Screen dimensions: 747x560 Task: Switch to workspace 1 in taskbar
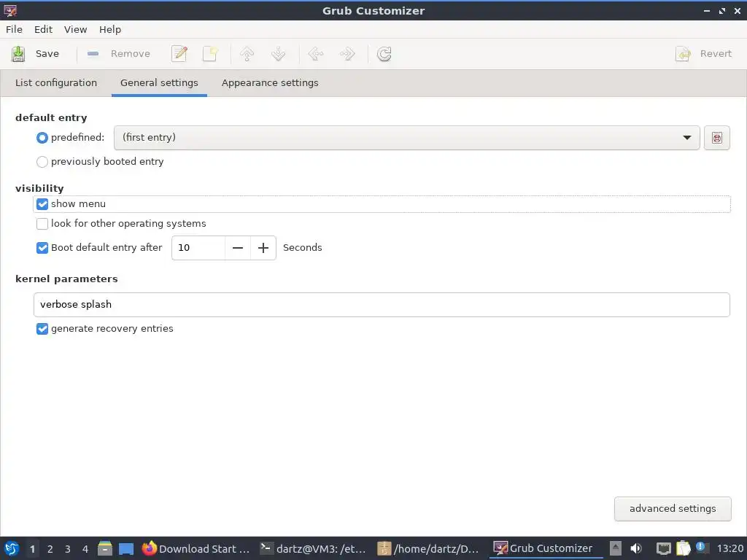tap(32, 549)
